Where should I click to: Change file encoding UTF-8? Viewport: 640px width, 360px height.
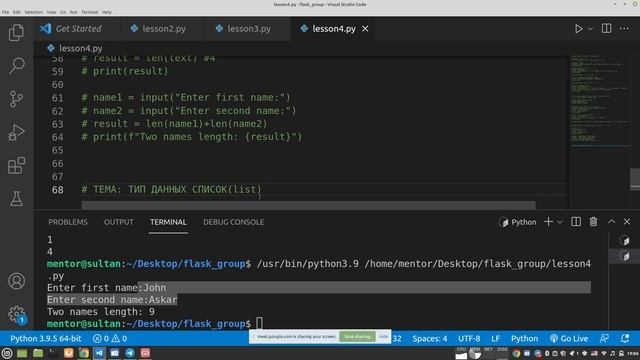(469, 339)
